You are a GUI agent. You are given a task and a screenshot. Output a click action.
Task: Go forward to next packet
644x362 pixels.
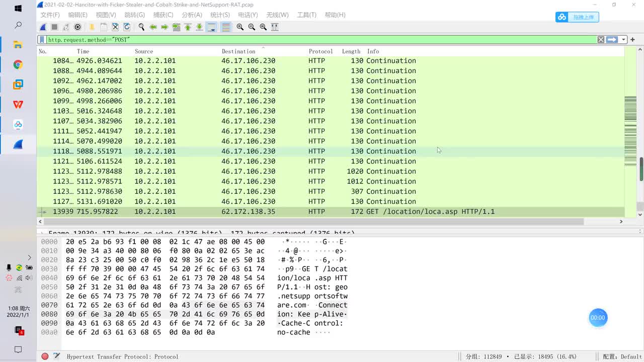point(165,27)
